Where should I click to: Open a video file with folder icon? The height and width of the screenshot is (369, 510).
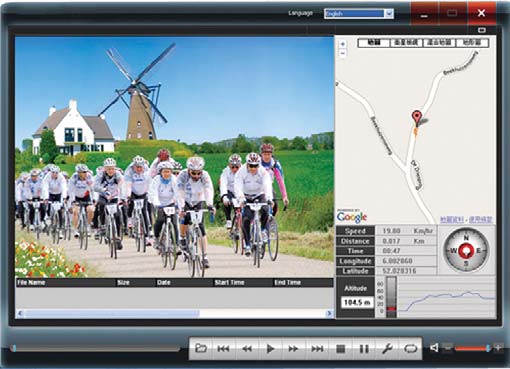tap(201, 349)
